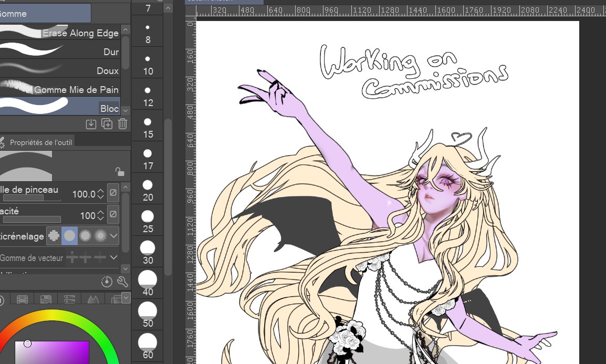Click the brush size list scrollbar
This screenshot has width=606, height=364.
click(168, 197)
